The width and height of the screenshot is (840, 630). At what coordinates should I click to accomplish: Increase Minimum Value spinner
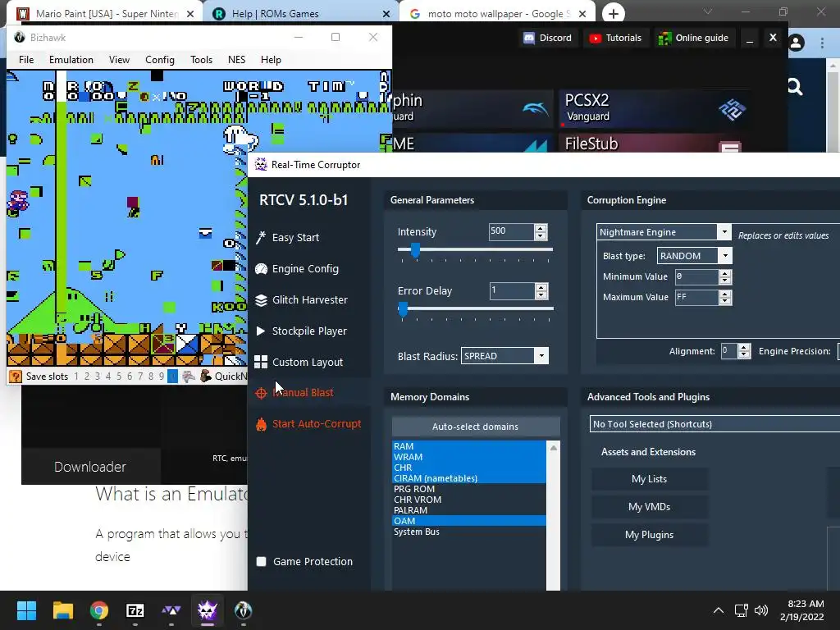pos(725,273)
